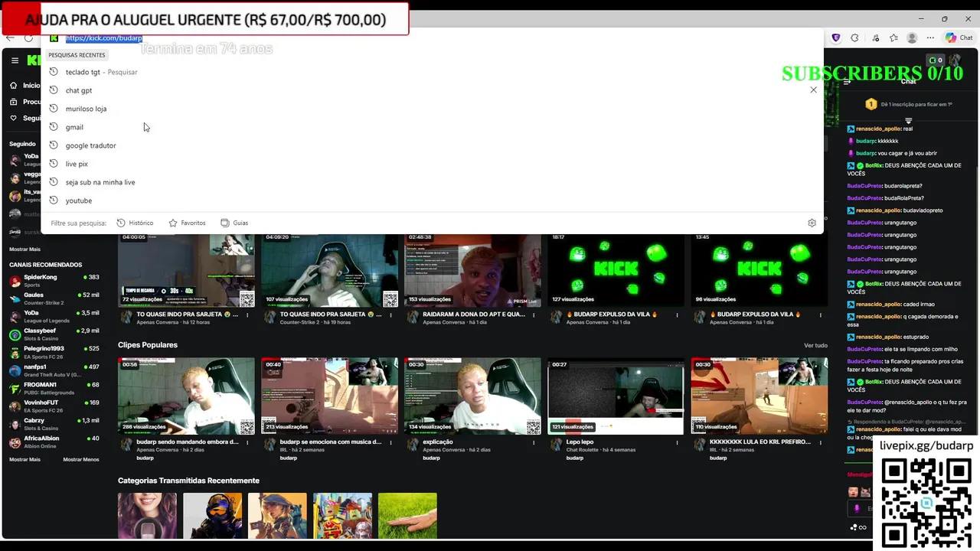Open BUDARP EXPULSO DA VILA video, 127 visualizações
980x551 pixels.
point(616,269)
